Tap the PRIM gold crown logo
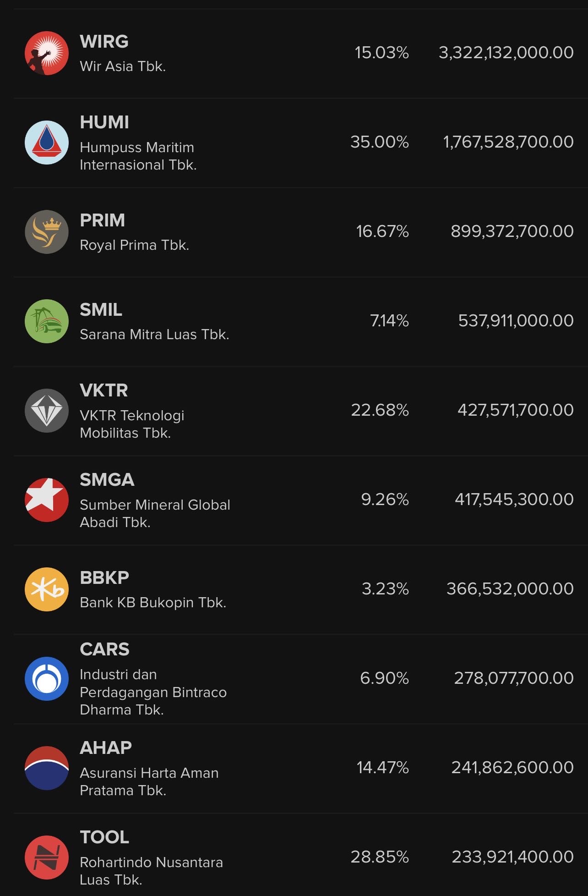This screenshot has height=896, width=588. coord(47,232)
